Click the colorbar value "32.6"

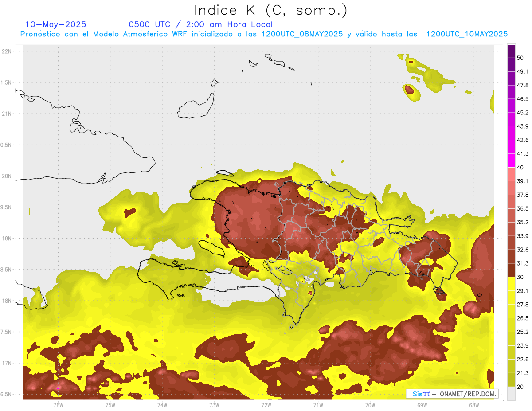pyautogui.click(x=523, y=250)
